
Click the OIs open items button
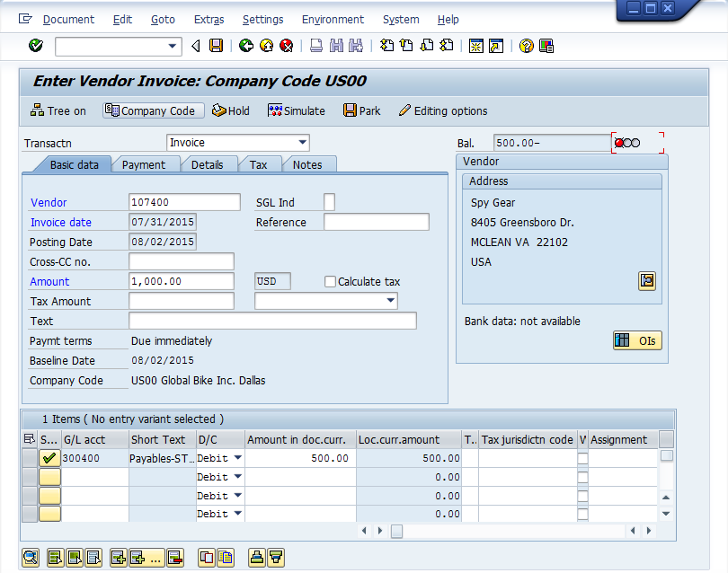click(x=637, y=340)
